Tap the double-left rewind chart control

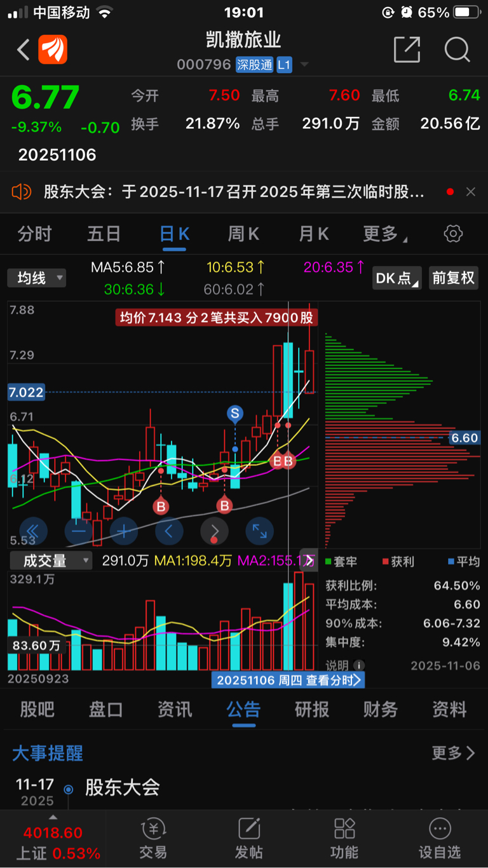34,531
